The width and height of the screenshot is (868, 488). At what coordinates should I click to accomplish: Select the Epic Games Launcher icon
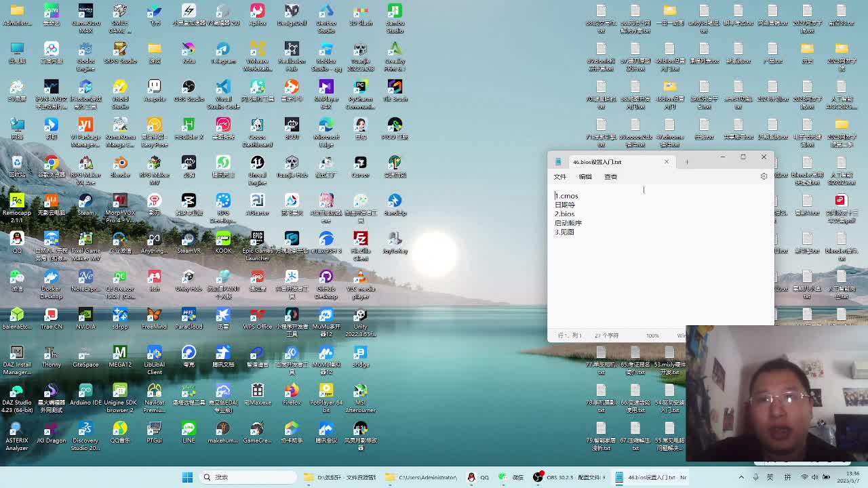click(x=257, y=239)
